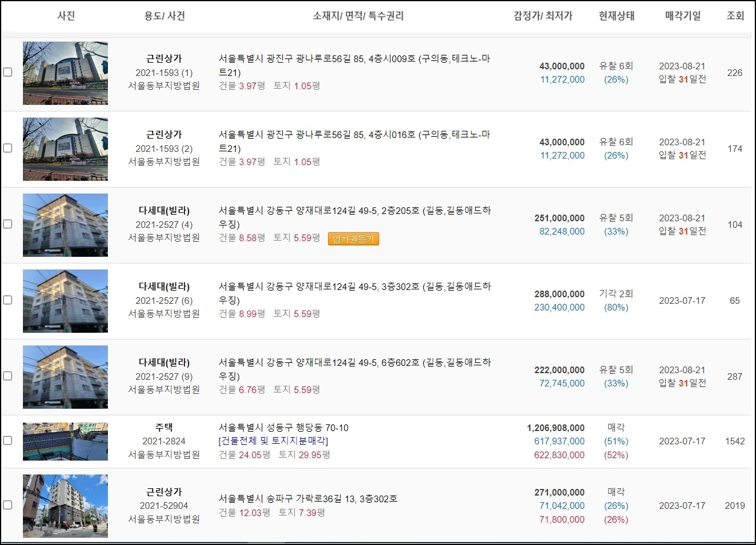Open 송파구 가락로36길 13 listing
756x545 pixels.
(x=308, y=499)
